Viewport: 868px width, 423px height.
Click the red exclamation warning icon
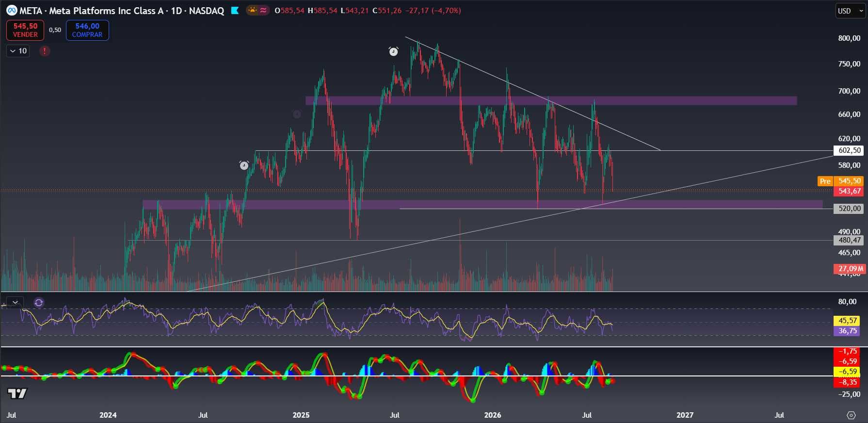click(x=45, y=51)
